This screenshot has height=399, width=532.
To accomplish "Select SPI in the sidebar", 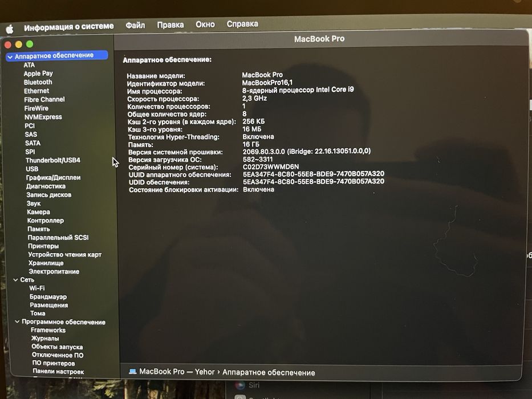I will coord(30,152).
